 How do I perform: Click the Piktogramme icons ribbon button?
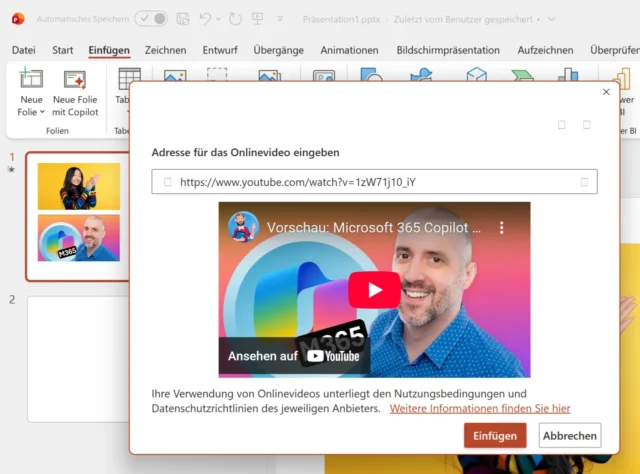(x=421, y=75)
